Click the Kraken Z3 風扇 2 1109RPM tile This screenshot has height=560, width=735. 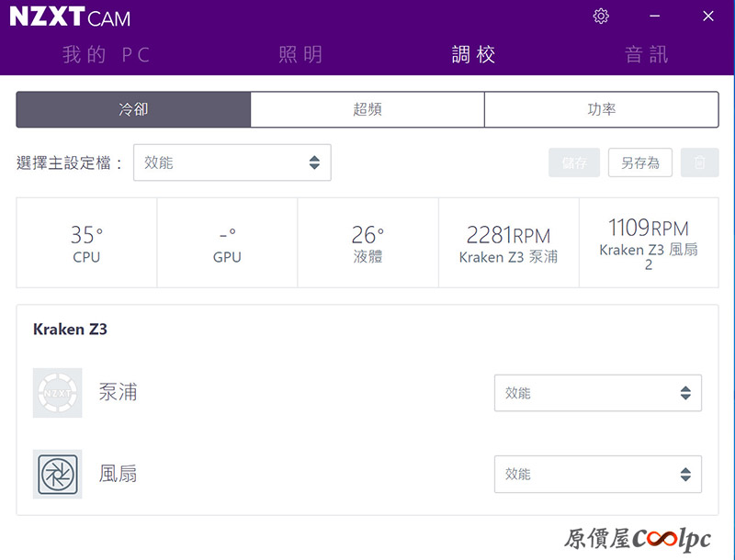tap(649, 242)
